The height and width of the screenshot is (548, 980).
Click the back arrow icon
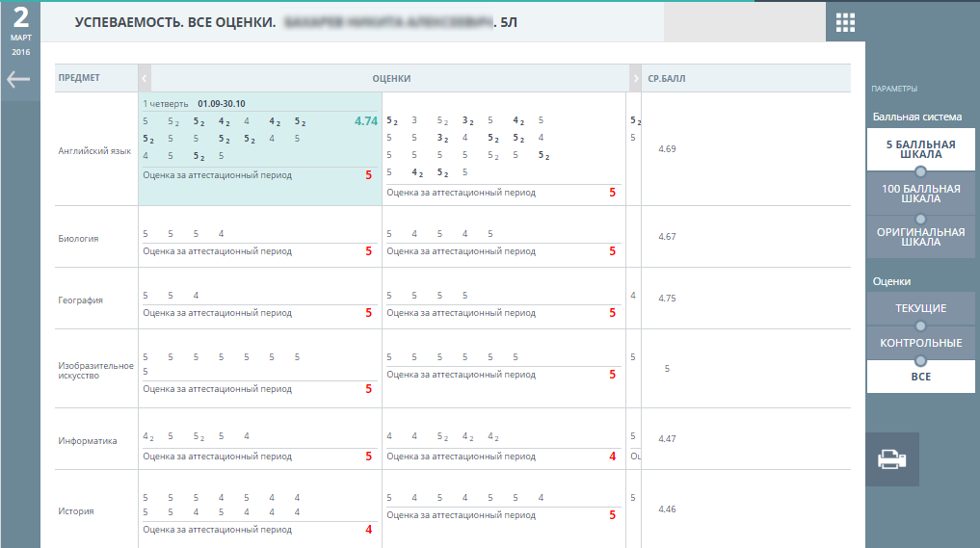18,80
